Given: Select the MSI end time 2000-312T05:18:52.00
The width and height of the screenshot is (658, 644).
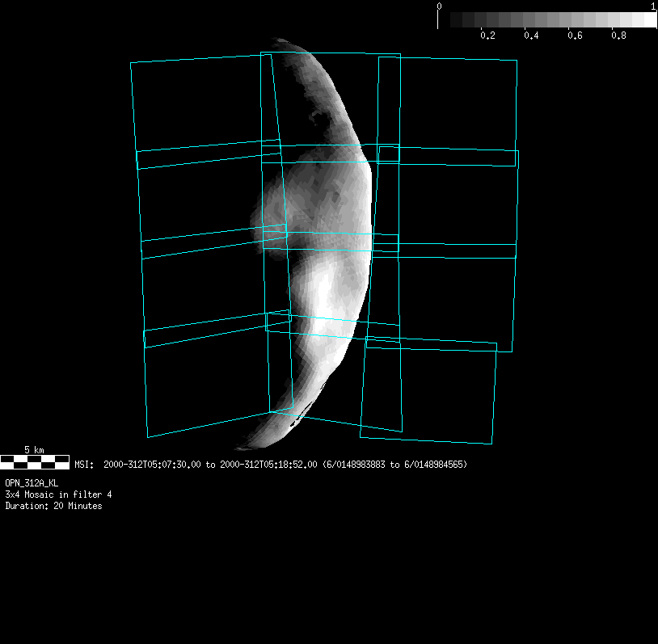Looking at the screenshot, I should [x=268, y=465].
